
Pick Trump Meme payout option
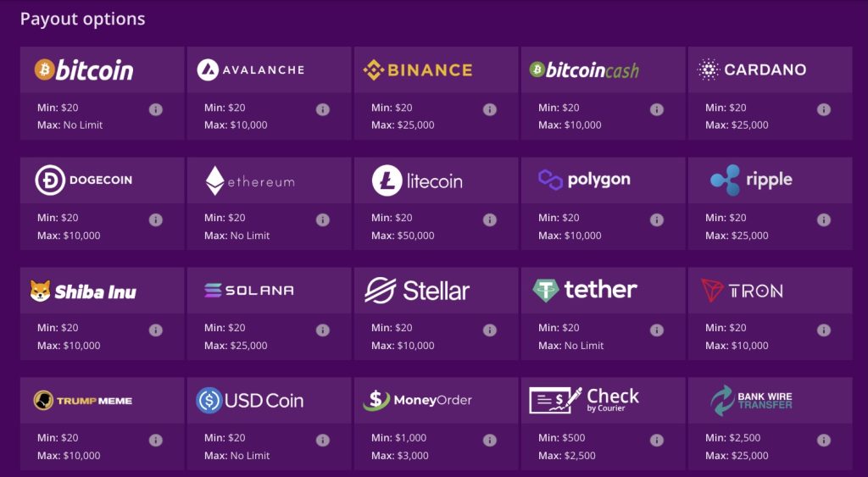pos(83,401)
